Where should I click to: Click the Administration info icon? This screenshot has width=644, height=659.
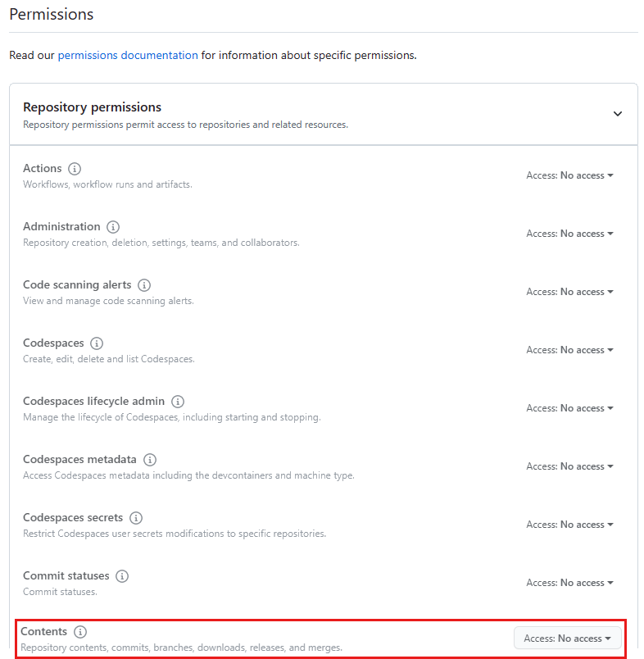click(x=113, y=227)
